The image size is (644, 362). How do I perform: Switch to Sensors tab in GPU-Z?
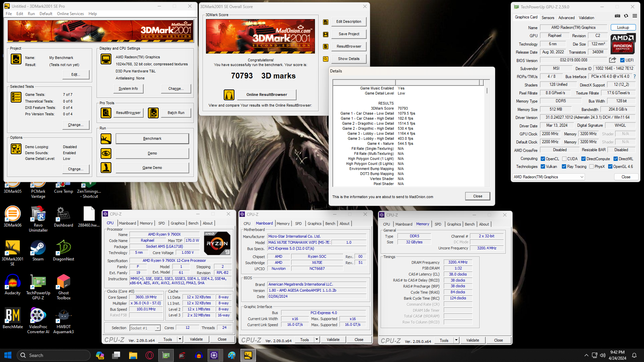point(548,18)
